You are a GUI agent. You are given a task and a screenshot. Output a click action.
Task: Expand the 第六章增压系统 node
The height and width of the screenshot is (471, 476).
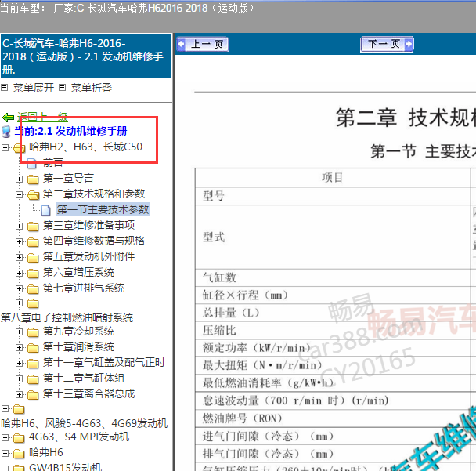(x=19, y=274)
